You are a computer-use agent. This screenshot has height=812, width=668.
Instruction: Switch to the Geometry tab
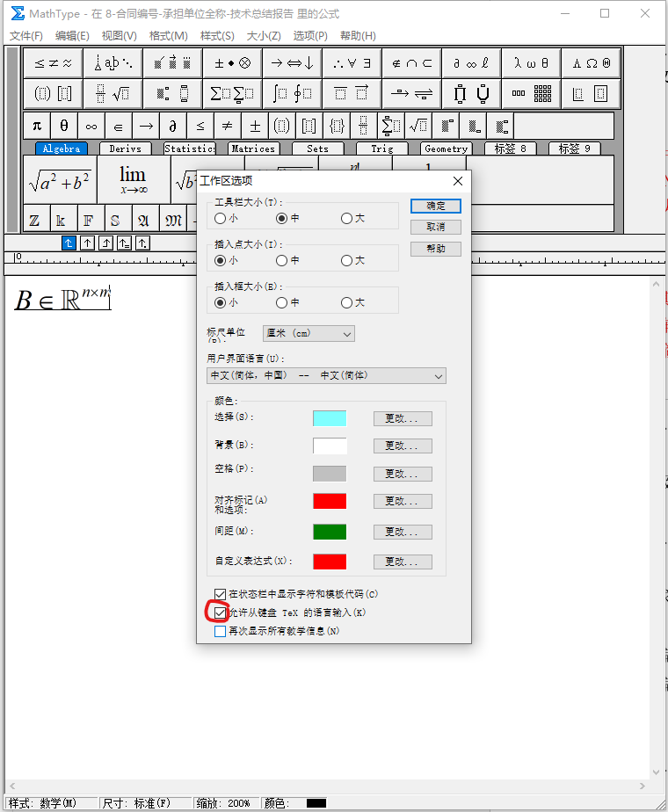coord(446,149)
